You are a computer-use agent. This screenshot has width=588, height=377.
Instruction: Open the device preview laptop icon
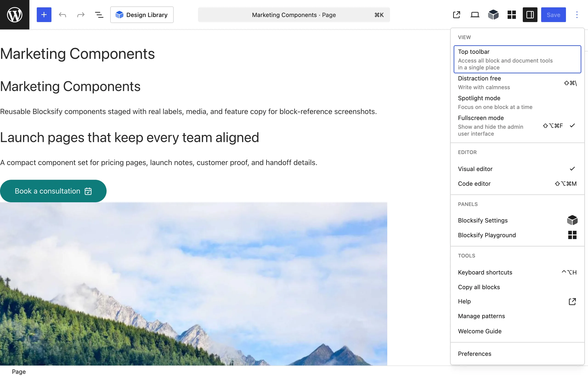click(x=475, y=15)
